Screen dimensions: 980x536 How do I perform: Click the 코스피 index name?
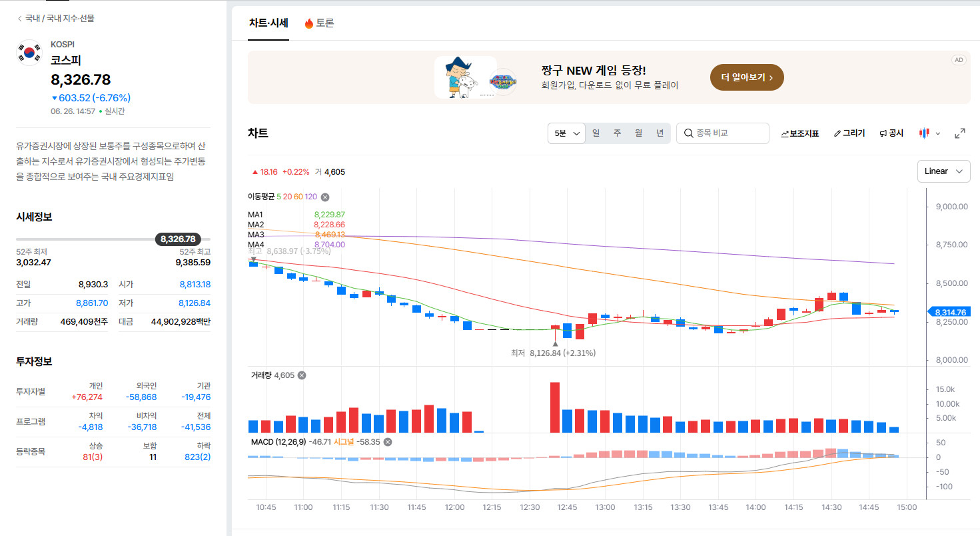pyautogui.click(x=66, y=60)
